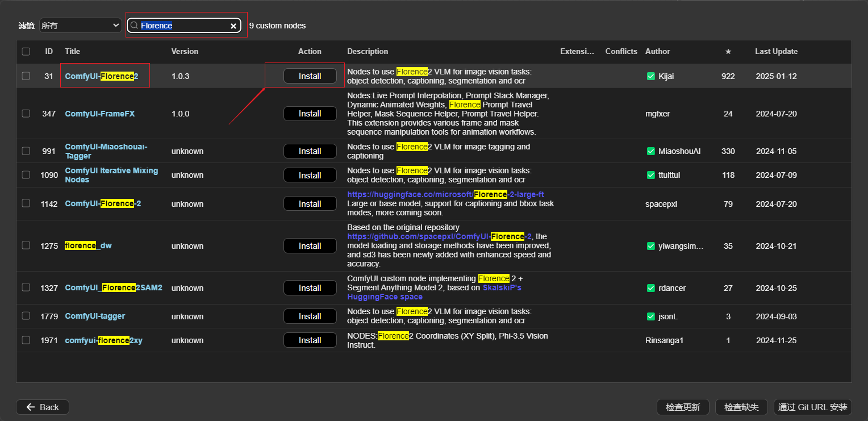Image resolution: width=868 pixels, height=421 pixels.
Task: Click the mgfxer author name
Action: (x=657, y=114)
